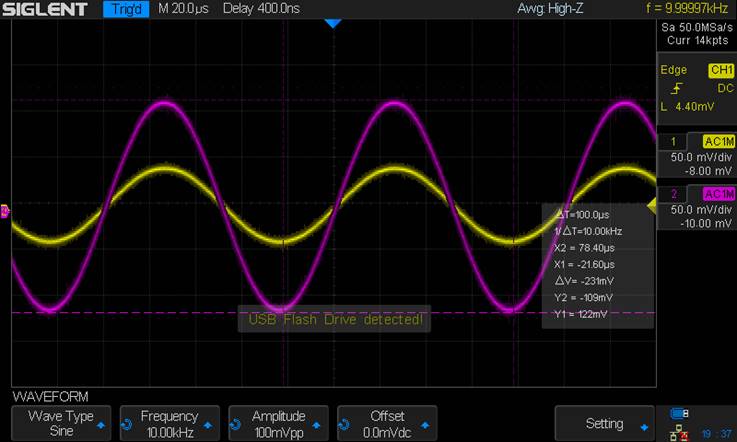The height and width of the screenshot is (442, 737).
Task: Open the Setting submenu
Action: pyautogui.click(x=604, y=423)
